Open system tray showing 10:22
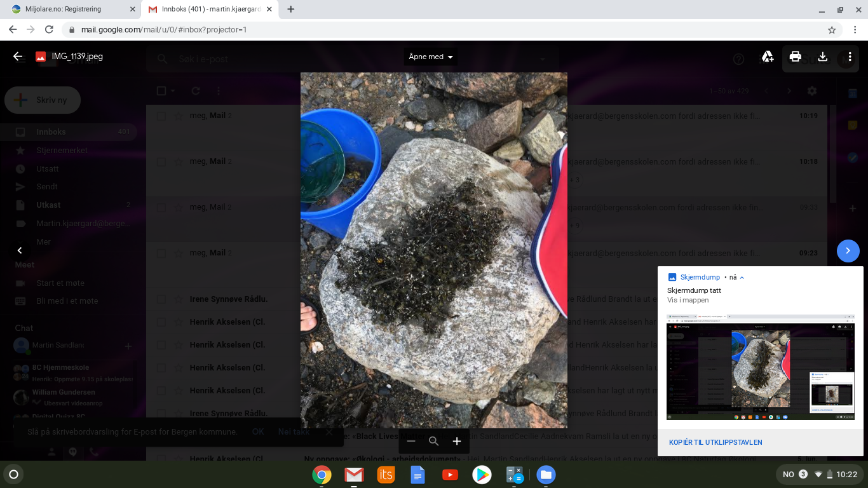868x488 pixels. coord(820,474)
